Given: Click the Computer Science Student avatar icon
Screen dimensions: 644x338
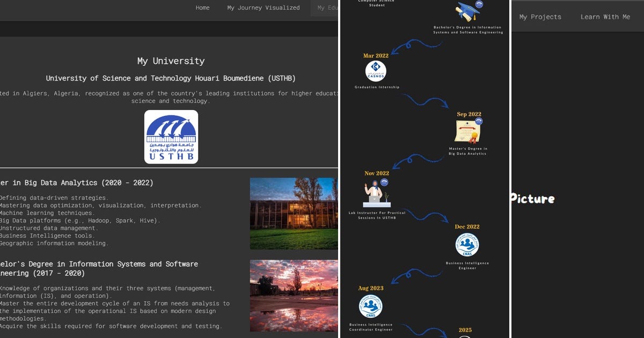Looking at the screenshot, I should click(376, 3).
